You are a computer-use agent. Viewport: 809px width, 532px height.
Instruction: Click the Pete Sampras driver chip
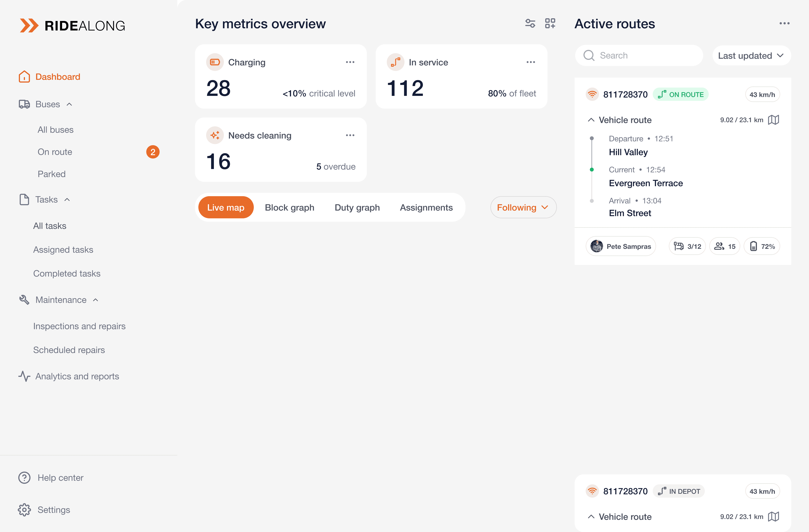coord(621,246)
